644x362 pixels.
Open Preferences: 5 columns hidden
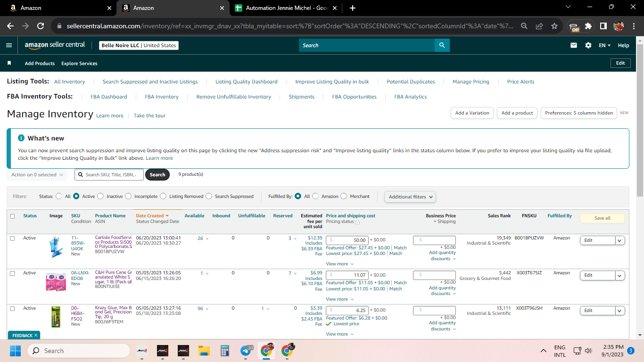pos(579,113)
